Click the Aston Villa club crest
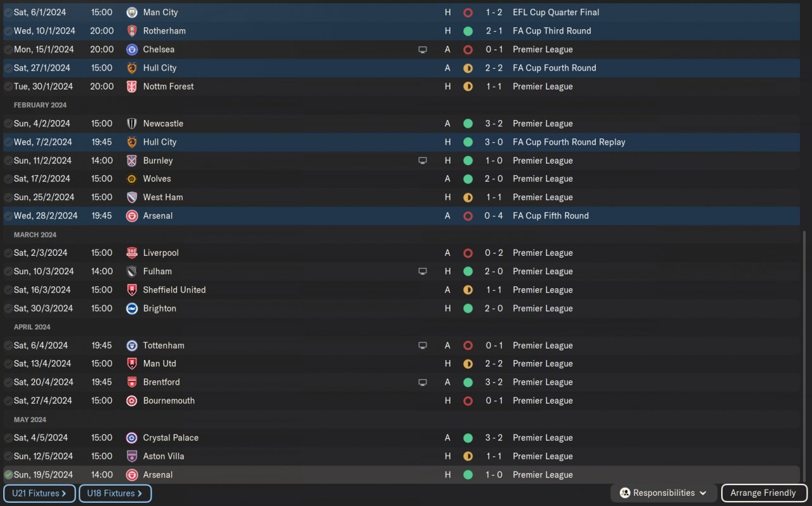Image resolution: width=812 pixels, height=506 pixels. click(132, 456)
